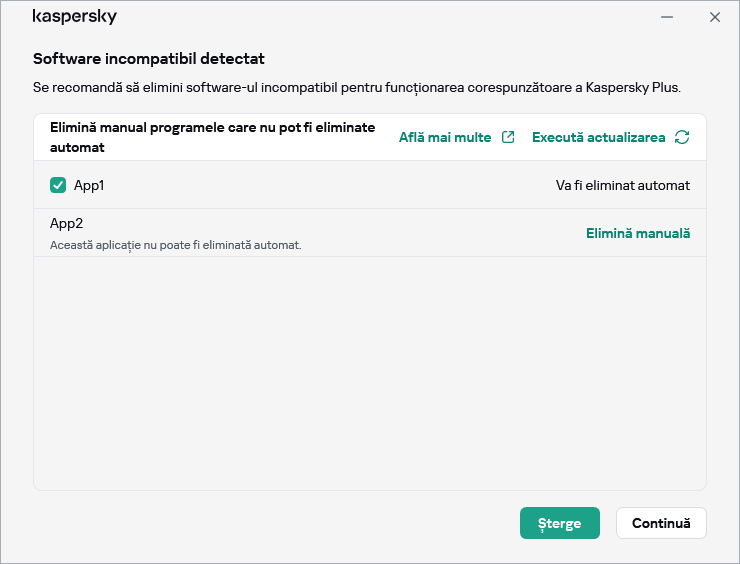This screenshot has width=740, height=564.
Task: Click "Va fi eliminat automat" status text
Action: click(x=622, y=185)
